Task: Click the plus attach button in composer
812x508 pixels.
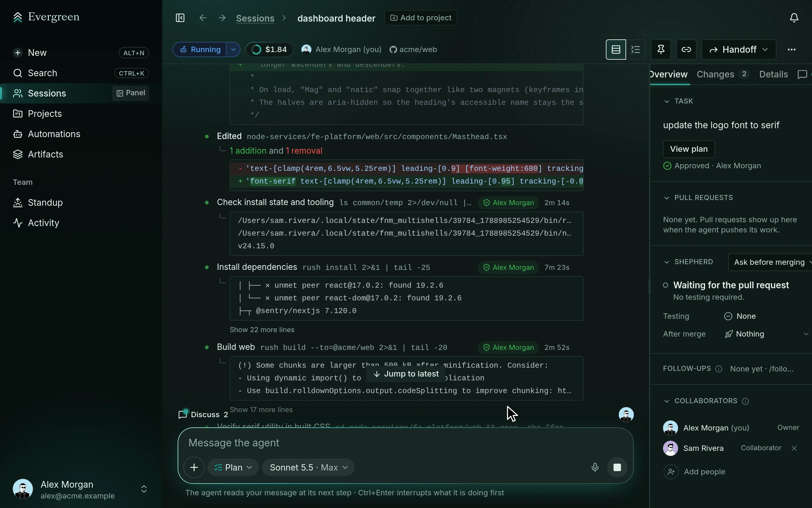Action: point(194,467)
